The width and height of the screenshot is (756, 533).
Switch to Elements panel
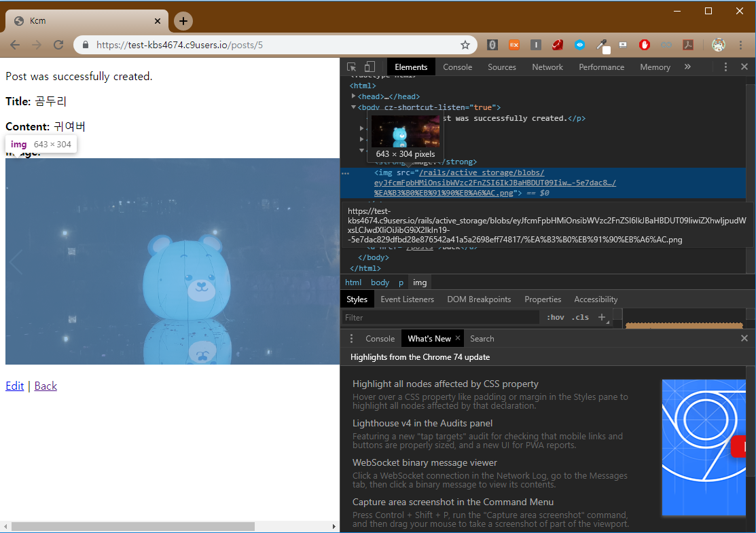click(411, 67)
